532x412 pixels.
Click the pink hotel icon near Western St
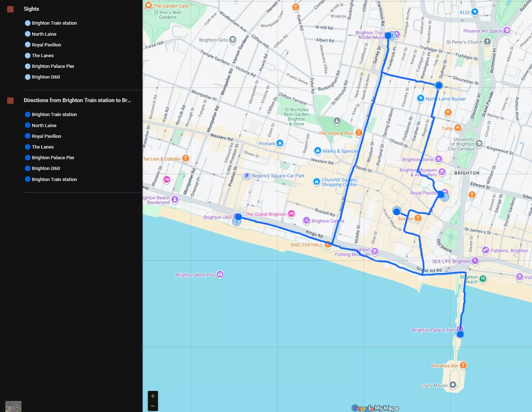[x=166, y=180]
